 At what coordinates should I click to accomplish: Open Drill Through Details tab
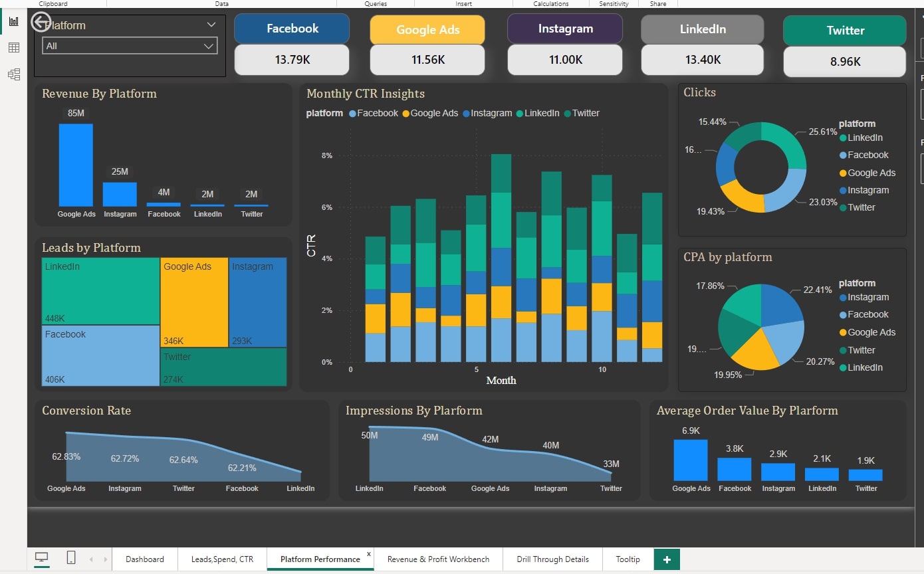[553, 559]
